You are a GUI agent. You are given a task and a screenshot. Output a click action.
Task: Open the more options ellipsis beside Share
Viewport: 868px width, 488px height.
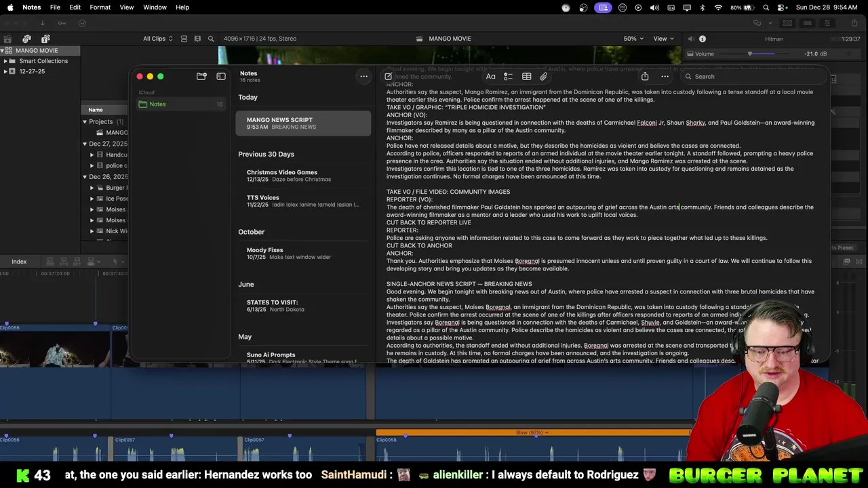[665, 77]
